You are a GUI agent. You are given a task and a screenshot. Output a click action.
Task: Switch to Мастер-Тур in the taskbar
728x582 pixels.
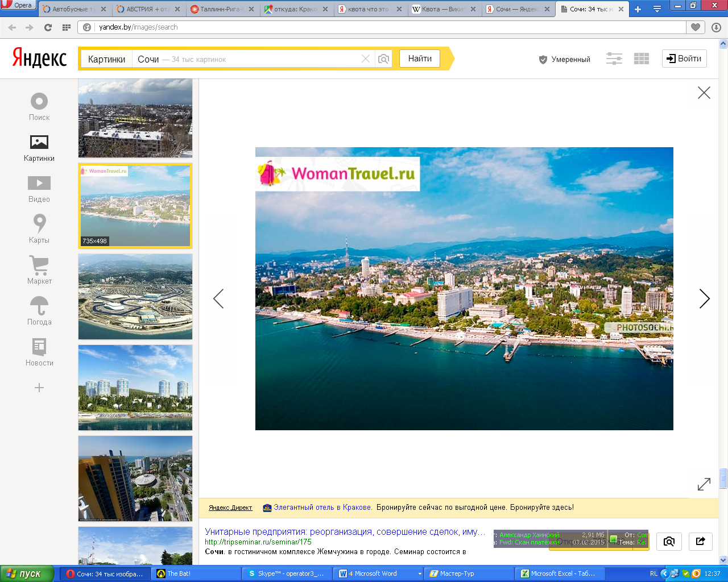pyautogui.click(x=470, y=574)
